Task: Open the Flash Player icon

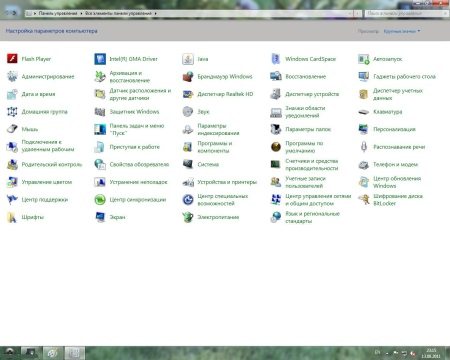Action: 12,59
